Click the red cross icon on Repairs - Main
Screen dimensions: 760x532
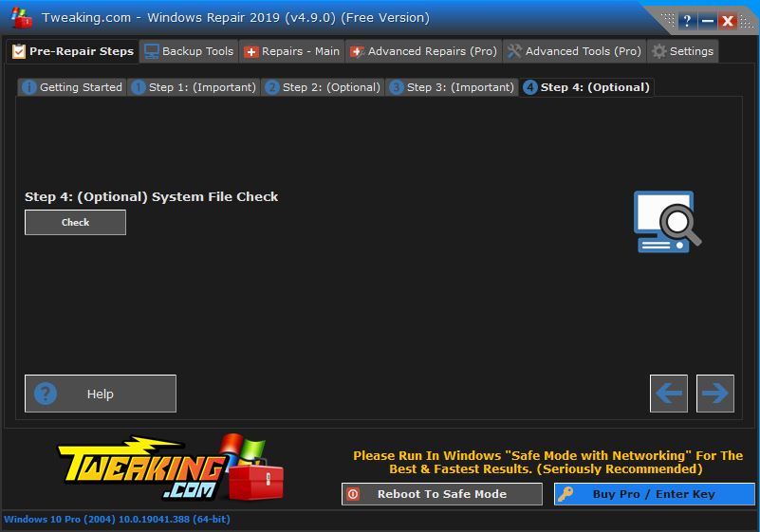(x=251, y=52)
